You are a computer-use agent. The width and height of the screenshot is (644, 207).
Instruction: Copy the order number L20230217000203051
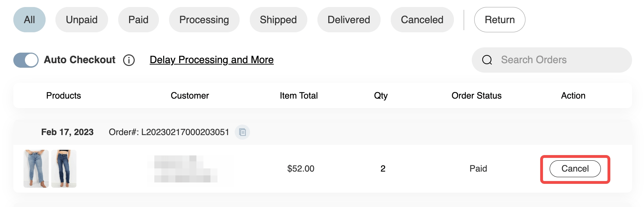(x=242, y=133)
